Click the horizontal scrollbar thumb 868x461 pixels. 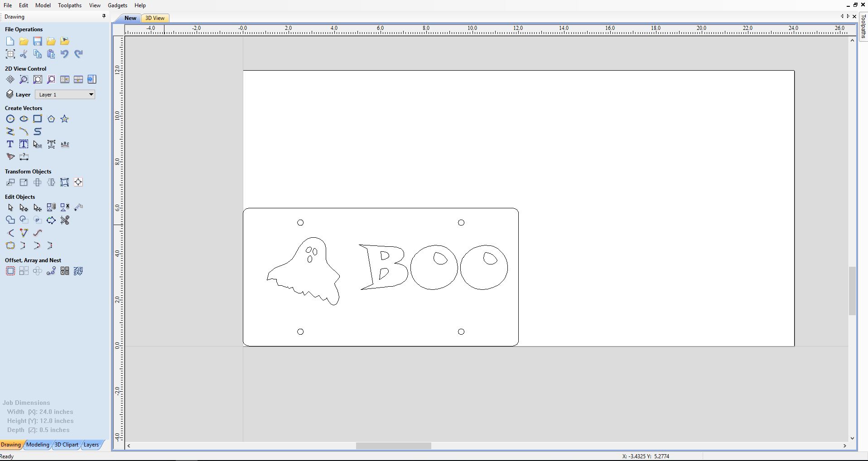tap(393, 446)
